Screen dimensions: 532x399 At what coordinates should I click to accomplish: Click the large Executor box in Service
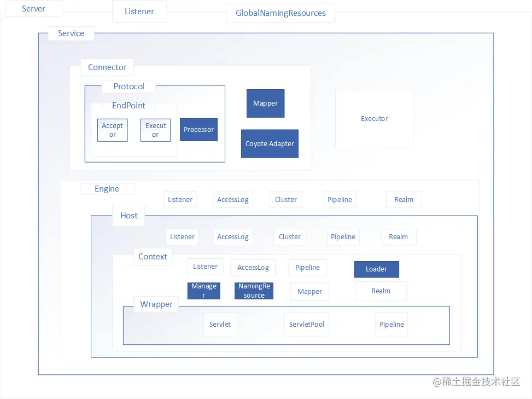tap(374, 119)
